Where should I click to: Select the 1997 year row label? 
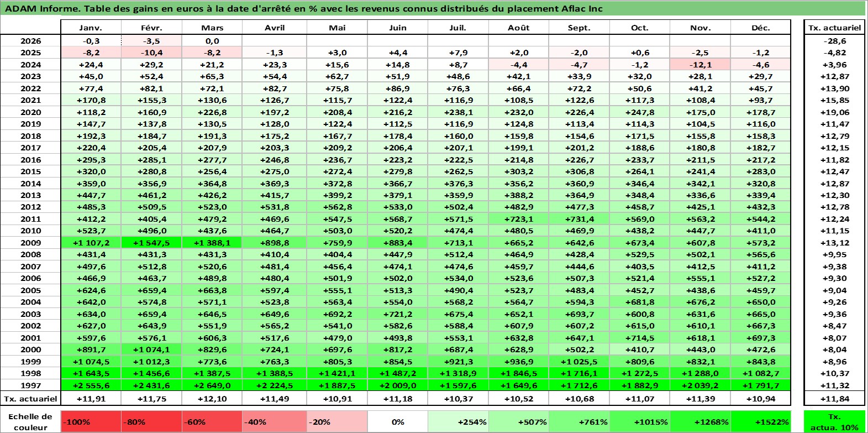tap(30, 385)
